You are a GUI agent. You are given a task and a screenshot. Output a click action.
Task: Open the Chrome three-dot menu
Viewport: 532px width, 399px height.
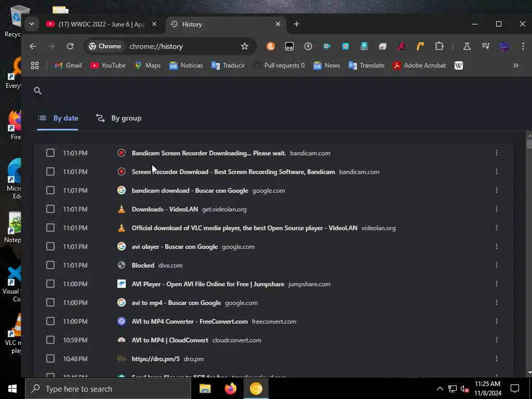pos(523,46)
